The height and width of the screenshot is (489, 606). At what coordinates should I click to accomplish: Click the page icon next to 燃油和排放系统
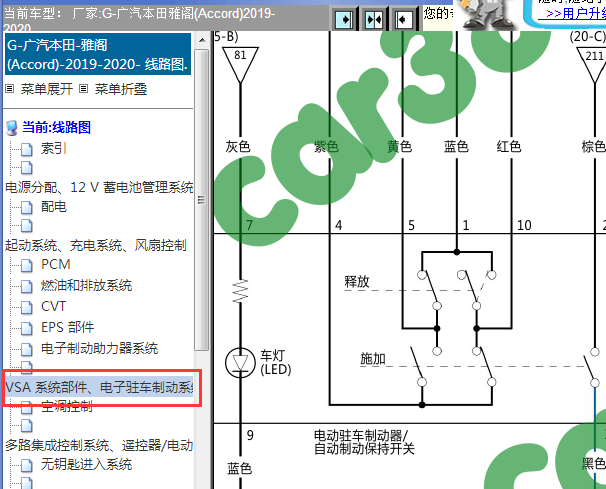26,286
